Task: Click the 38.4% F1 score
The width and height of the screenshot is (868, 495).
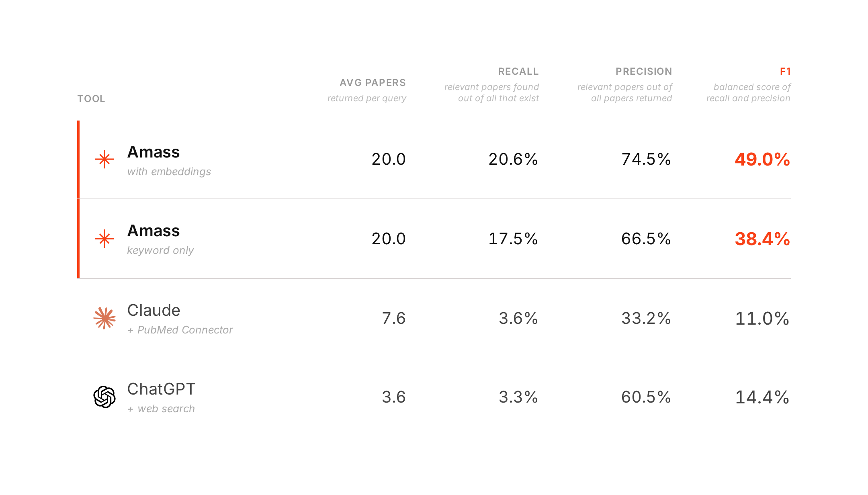Action: (x=762, y=239)
